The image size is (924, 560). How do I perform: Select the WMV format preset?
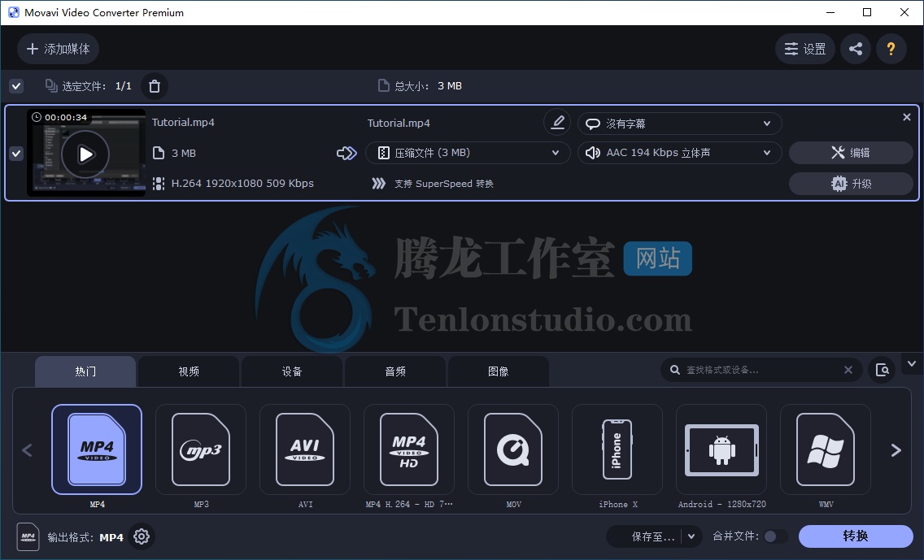click(x=826, y=449)
